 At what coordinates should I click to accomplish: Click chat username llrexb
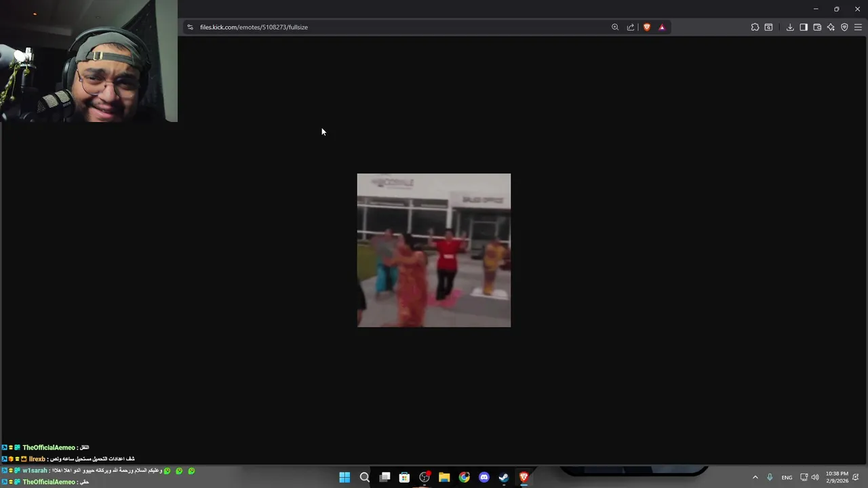[37, 459]
